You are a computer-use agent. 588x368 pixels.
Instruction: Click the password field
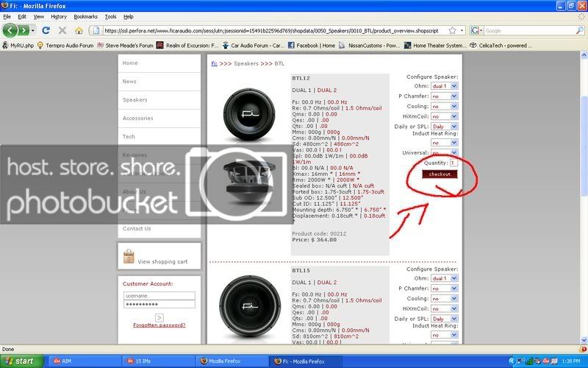click(159, 304)
